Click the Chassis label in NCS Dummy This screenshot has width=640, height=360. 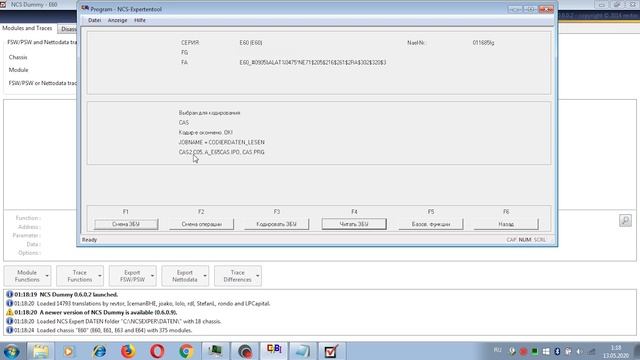(18, 57)
